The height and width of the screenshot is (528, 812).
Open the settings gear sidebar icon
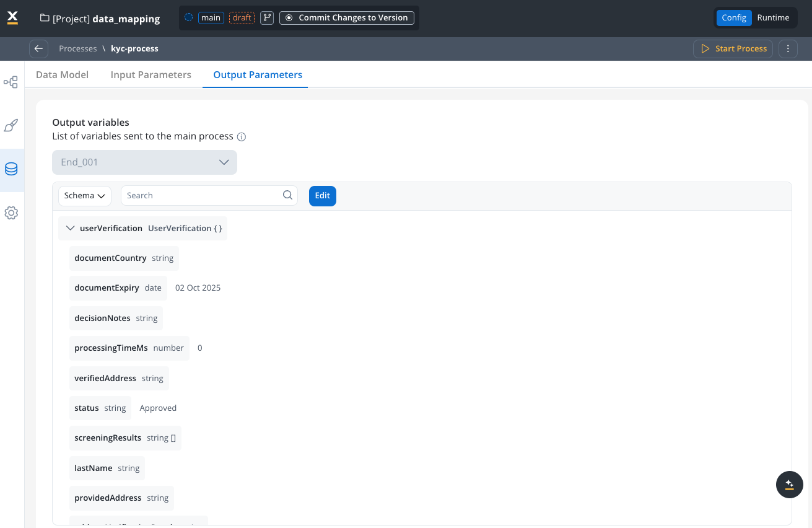coord(11,213)
